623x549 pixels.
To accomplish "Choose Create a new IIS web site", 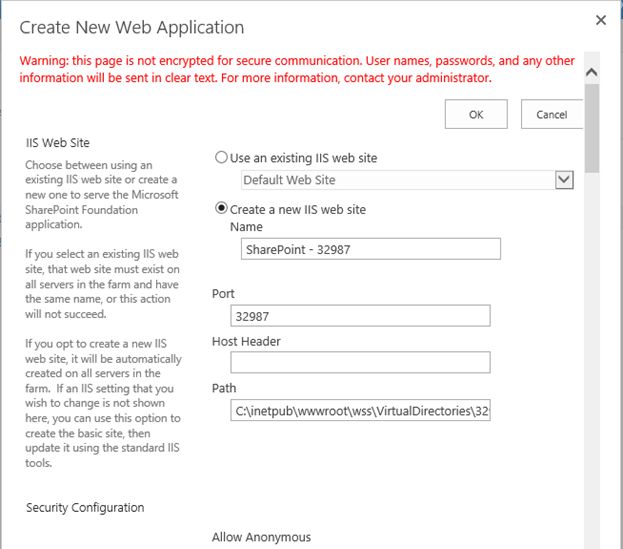I will click(x=222, y=209).
